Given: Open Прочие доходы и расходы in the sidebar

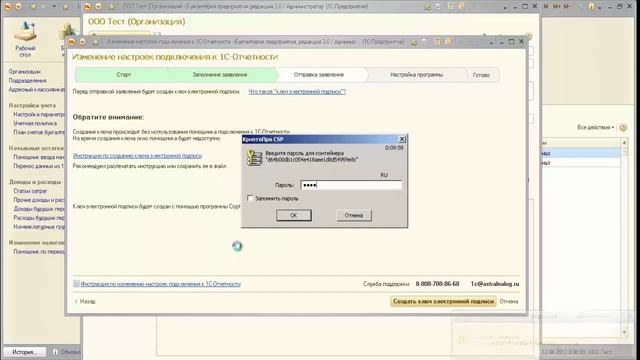Looking at the screenshot, I should coord(39,200).
